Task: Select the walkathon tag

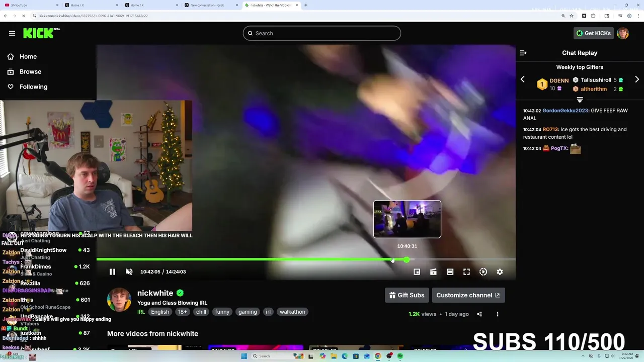Action: pyautogui.click(x=292, y=312)
